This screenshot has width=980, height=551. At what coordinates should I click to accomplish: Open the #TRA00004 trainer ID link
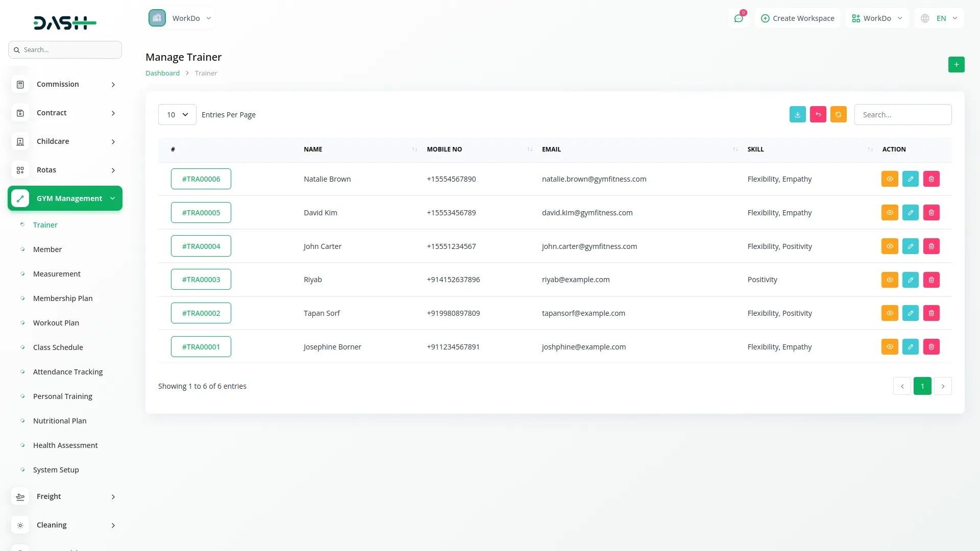click(201, 246)
